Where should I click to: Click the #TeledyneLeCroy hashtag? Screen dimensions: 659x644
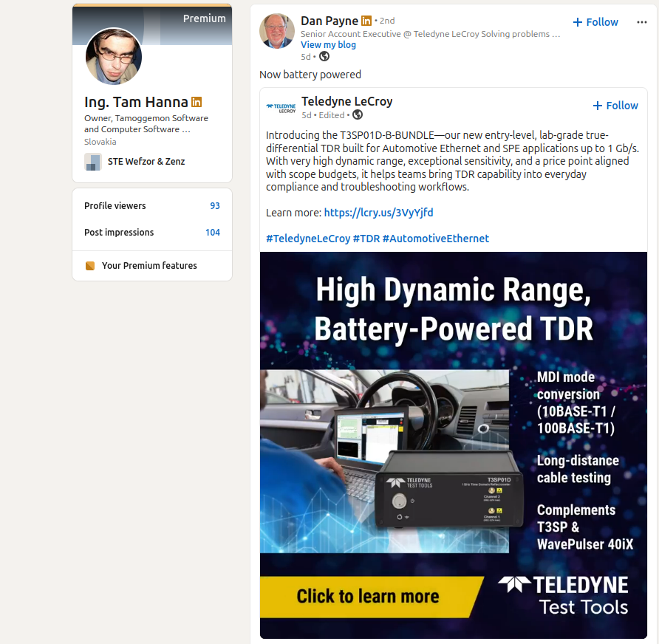tap(307, 239)
